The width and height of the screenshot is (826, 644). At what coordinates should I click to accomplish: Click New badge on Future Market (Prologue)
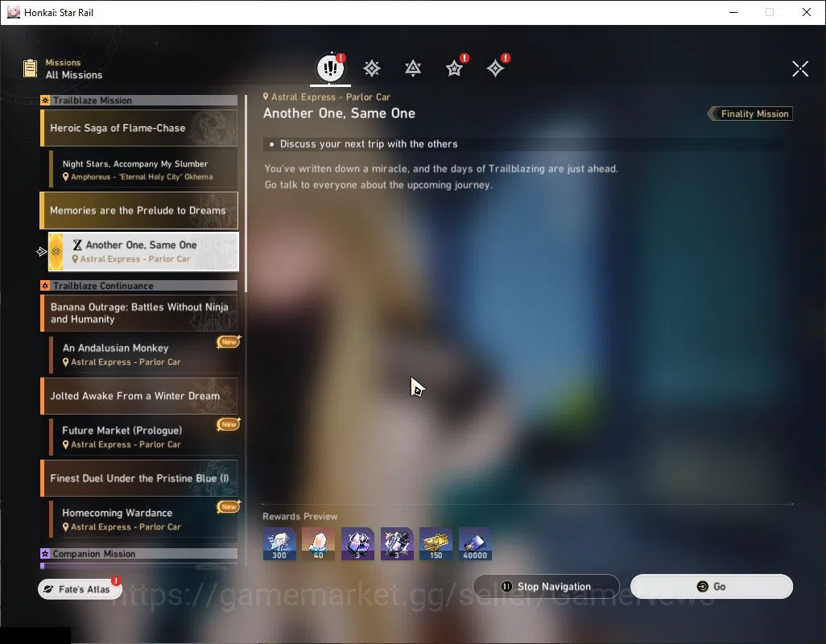click(x=229, y=424)
